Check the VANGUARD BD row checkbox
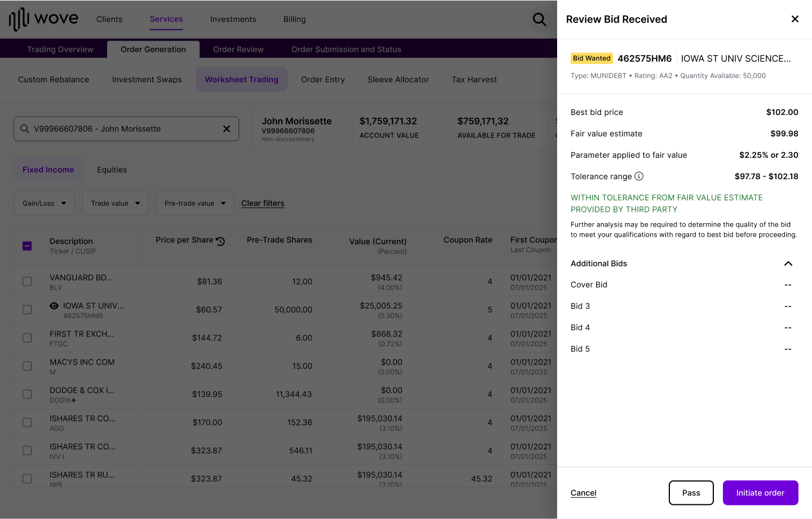Image resolution: width=812 pixels, height=519 pixels. [27, 281]
